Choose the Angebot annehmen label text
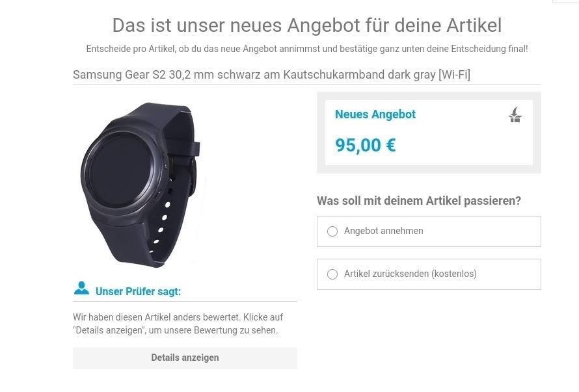Image resolution: width=579 pixels, height=392 pixels. tap(384, 231)
